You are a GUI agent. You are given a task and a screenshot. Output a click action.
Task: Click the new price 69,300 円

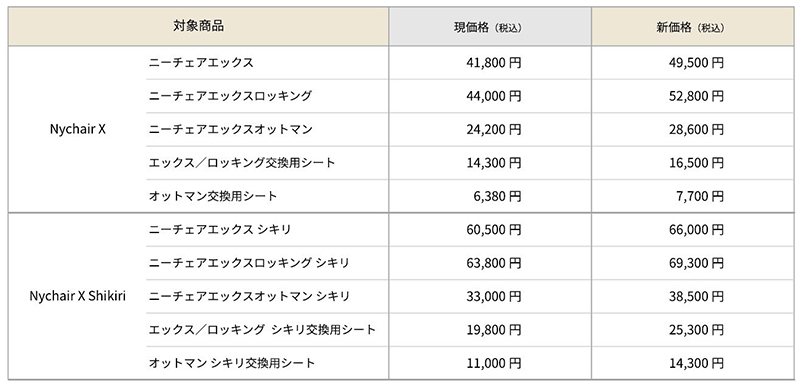pos(696,263)
